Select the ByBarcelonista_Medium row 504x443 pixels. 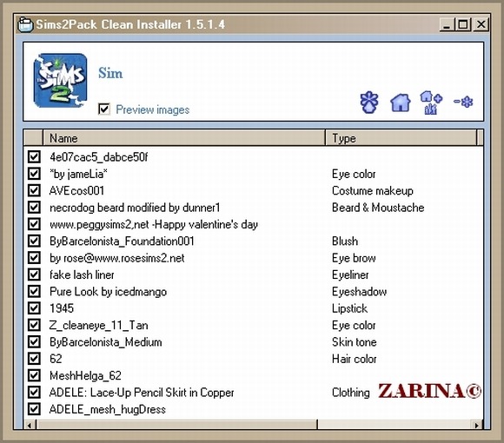pyautogui.click(x=105, y=342)
